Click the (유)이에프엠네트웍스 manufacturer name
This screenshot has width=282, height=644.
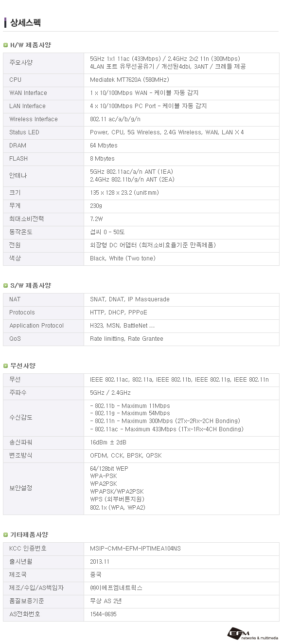[116, 588]
